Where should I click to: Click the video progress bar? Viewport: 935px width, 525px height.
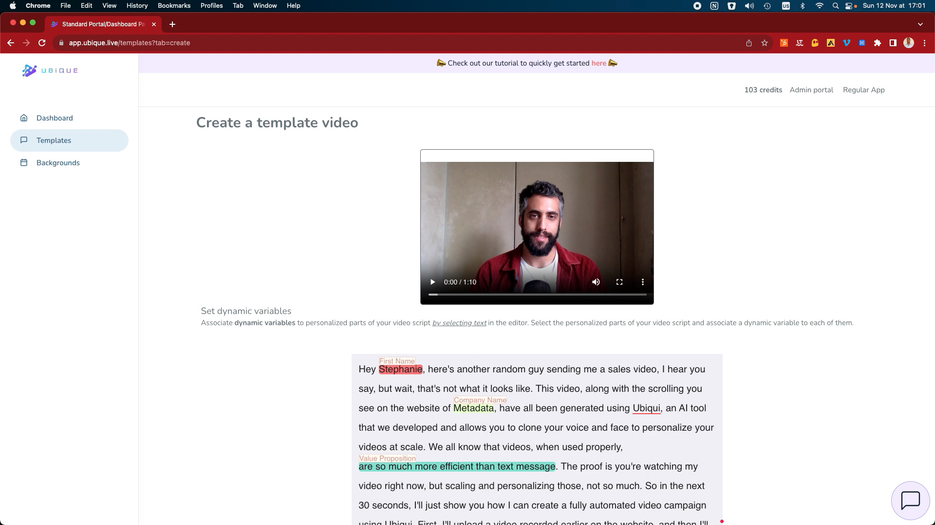(537, 295)
